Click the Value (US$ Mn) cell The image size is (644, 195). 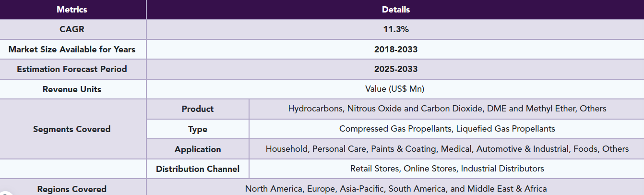(395, 89)
